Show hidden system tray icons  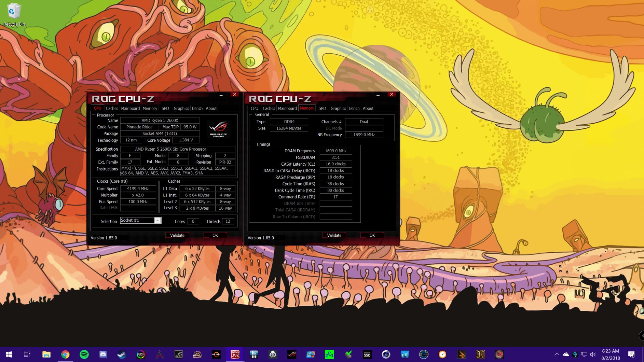[x=557, y=354]
